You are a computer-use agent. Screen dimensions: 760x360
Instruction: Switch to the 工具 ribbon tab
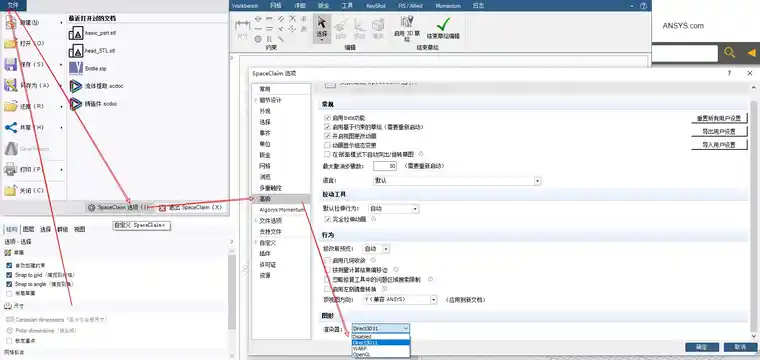click(x=347, y=6)
